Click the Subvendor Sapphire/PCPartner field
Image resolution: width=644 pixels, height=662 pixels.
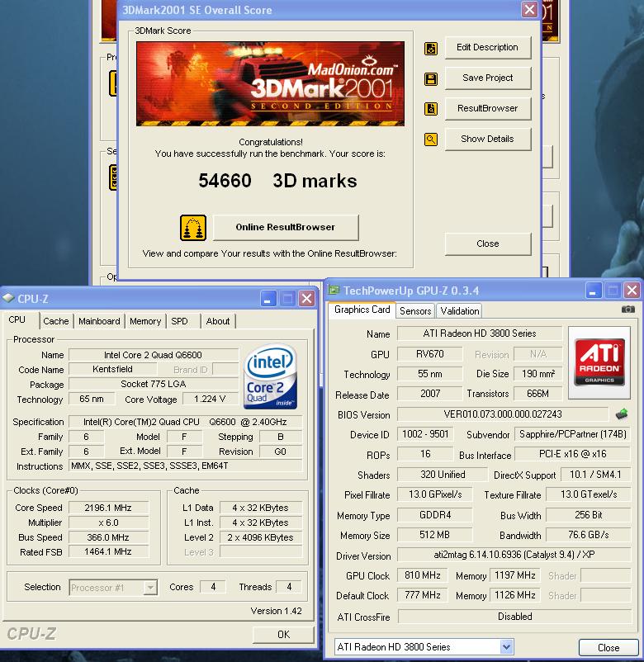click(572, 434)
